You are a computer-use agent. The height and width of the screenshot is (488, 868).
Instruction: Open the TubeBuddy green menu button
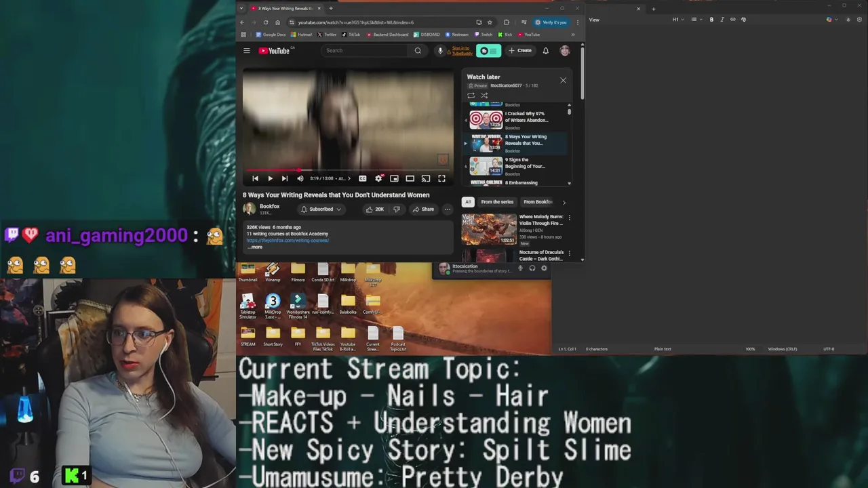[488, 50]
